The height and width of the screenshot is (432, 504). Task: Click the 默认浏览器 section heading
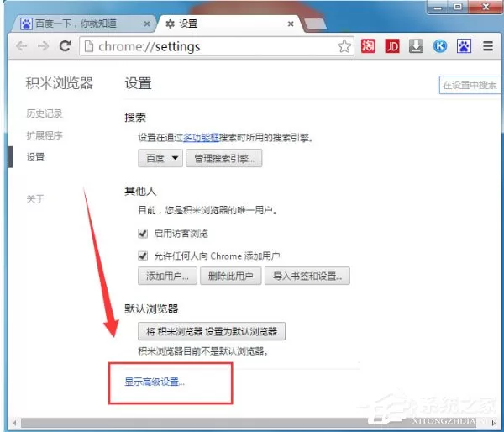click(151, 308)
